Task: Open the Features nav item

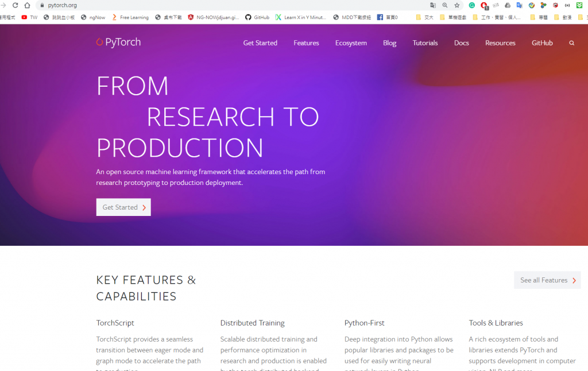Action: (x=306, y=42)
